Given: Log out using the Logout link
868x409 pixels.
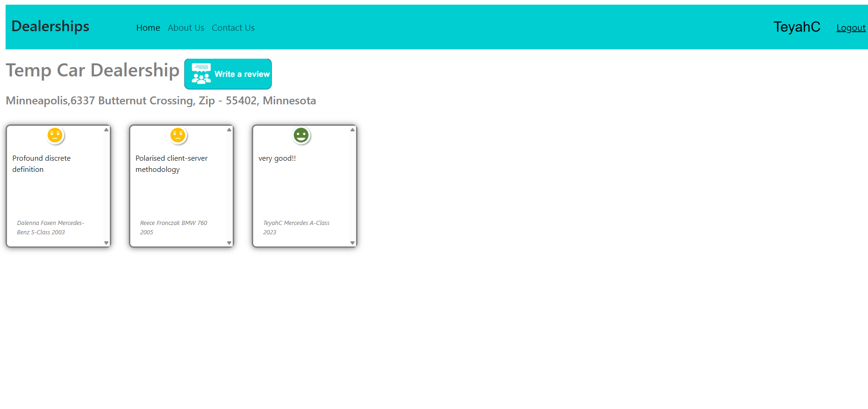Looking at the screenshot, I should tap(850, 28).
